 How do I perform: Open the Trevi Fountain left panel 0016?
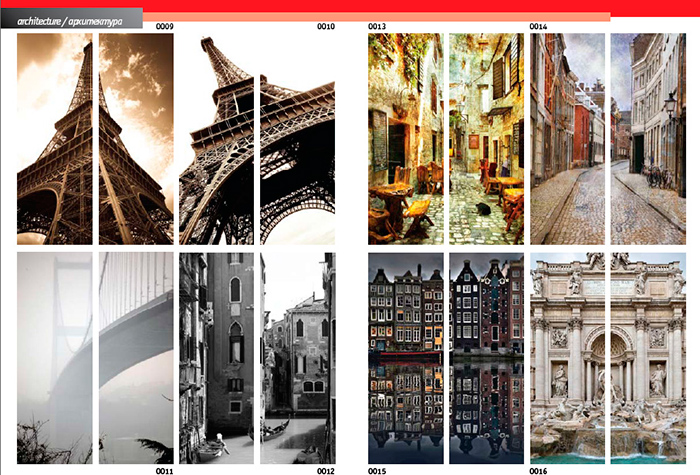tap(567, 358)
